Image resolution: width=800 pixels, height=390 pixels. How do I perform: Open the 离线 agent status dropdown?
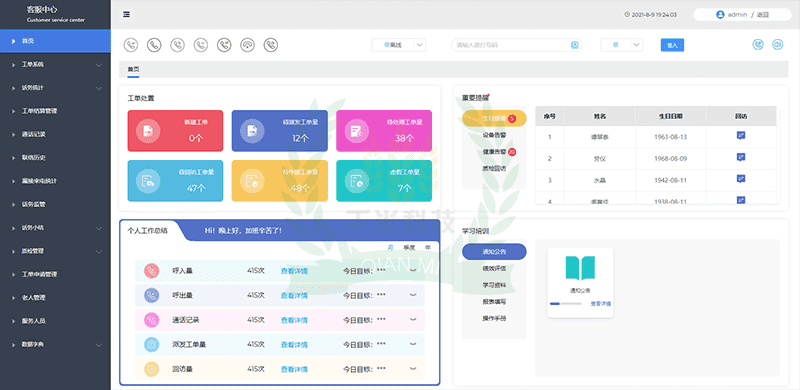398,45
